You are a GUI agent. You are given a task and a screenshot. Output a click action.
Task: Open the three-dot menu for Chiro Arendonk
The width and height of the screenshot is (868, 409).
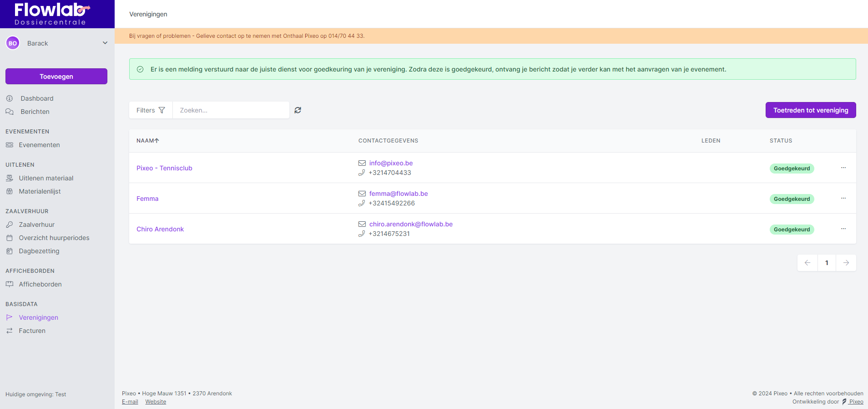843,229
